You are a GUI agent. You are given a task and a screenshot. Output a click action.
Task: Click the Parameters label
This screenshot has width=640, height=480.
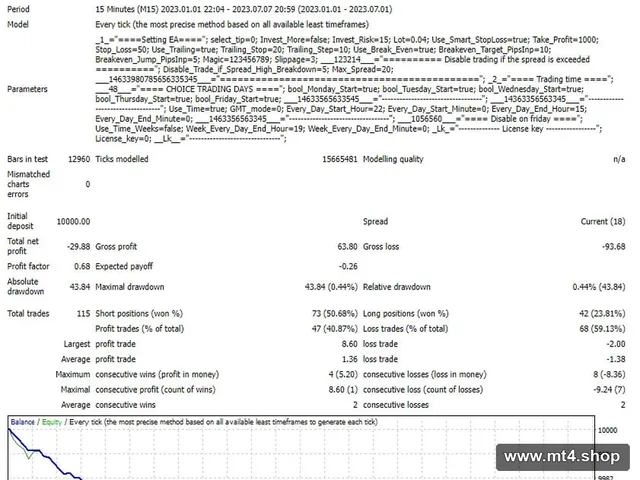coord(27,89)
